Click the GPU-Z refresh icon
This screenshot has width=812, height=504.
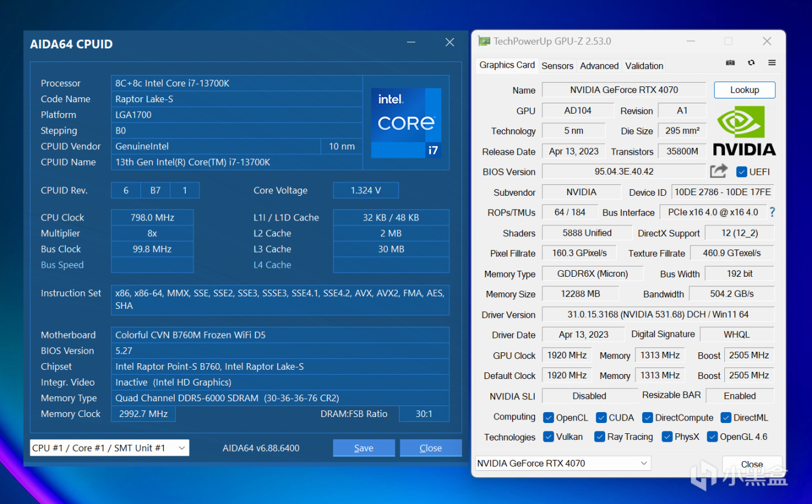[752, 63]
